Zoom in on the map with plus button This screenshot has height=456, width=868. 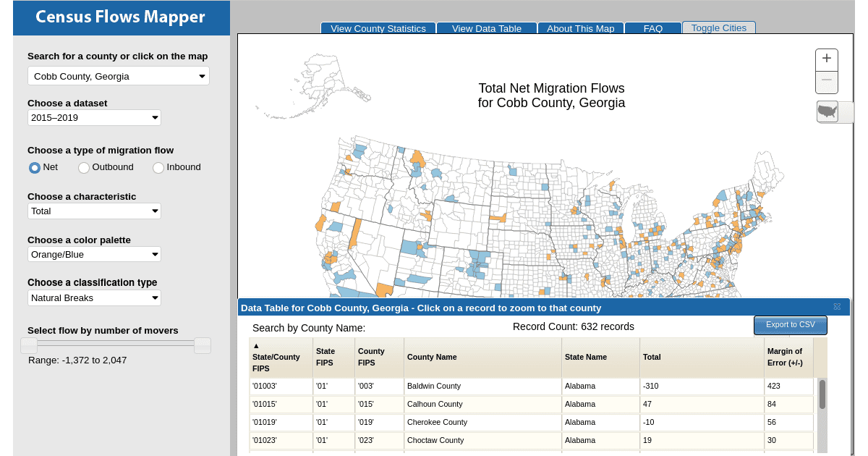pos(827,59)
